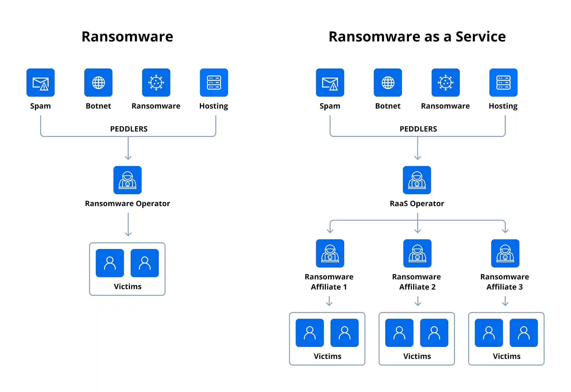The image size is (571, 392).
Task: Click the Spam icon in the RaaS diagram
Action: point(330,82)
